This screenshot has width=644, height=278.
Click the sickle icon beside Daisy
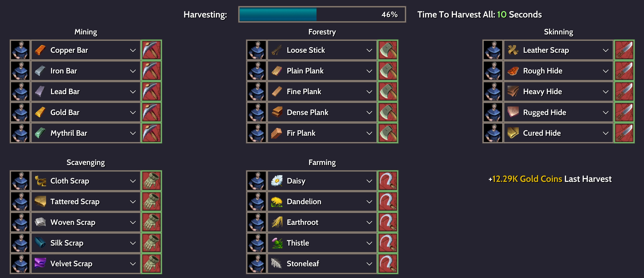(388, 181)
